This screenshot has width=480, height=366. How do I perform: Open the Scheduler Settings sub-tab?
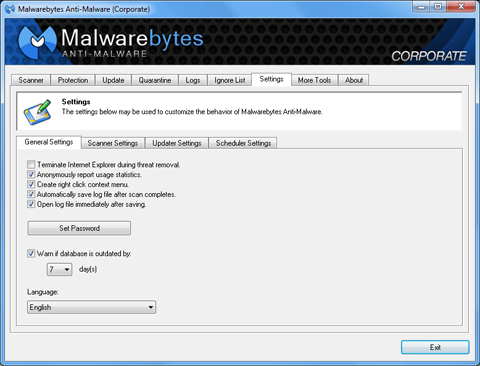pos(243,143)
